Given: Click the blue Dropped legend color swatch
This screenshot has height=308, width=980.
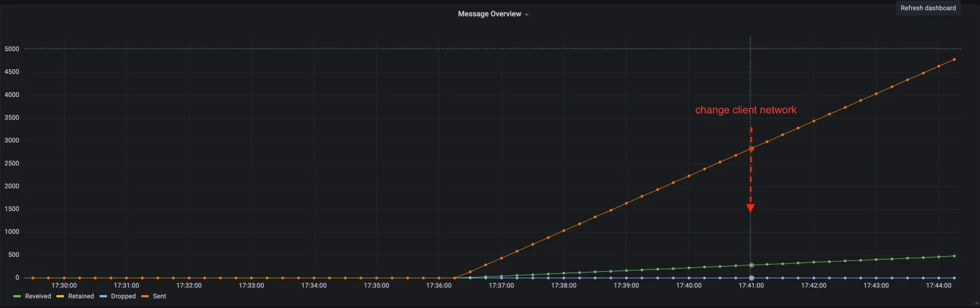Looking at the screenshot, I should pos(103,296).
